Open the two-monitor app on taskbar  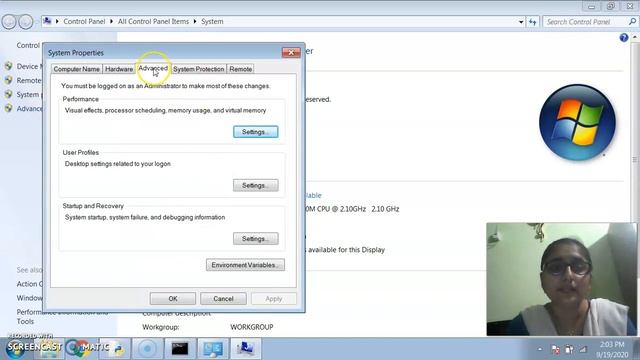213,349
